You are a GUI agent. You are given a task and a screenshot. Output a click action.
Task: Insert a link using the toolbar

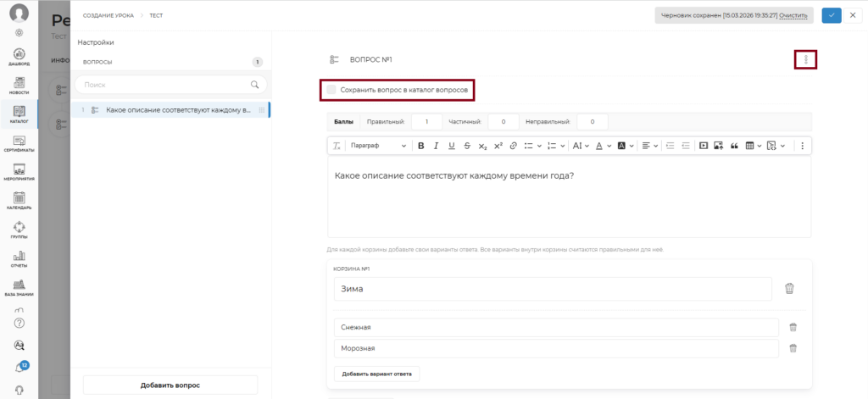pos(513,146)
